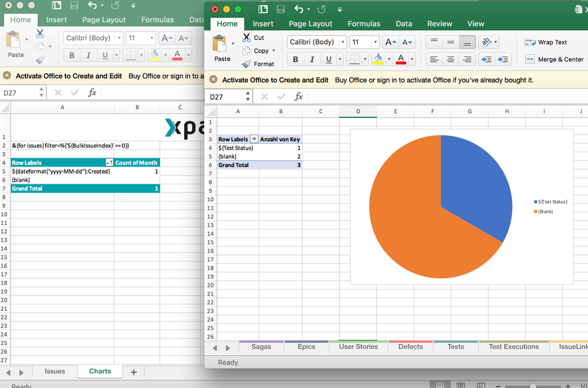The image size is (588, 388).
Task: Center text horizontally in front window
Action: pos(451,59)
